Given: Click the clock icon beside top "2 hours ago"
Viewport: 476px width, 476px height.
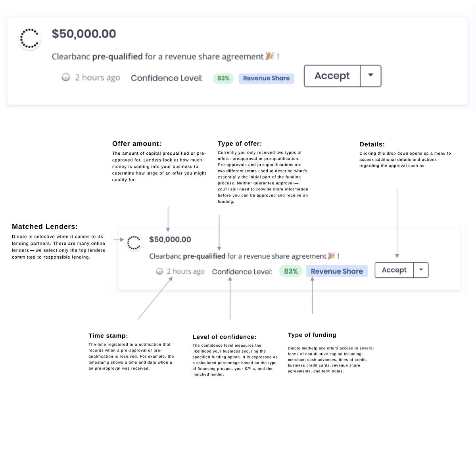Looking at the screenshot, I should [66, 77].
